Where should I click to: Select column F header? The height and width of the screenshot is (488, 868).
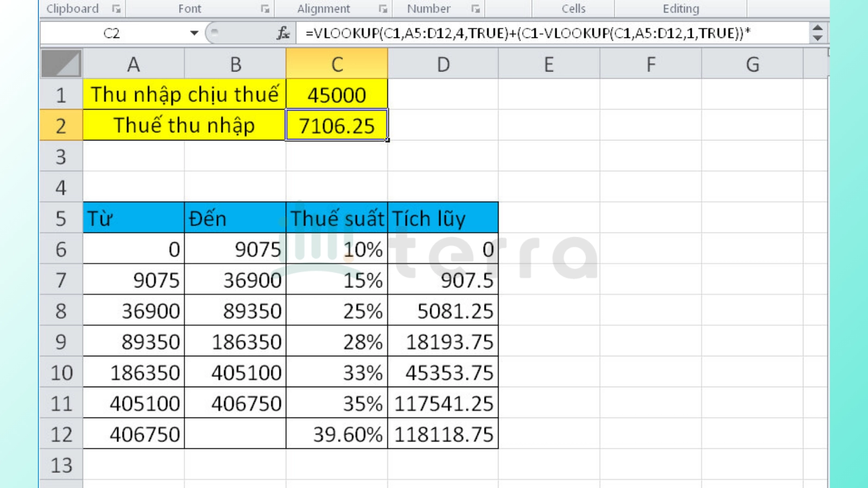point(650,64)
